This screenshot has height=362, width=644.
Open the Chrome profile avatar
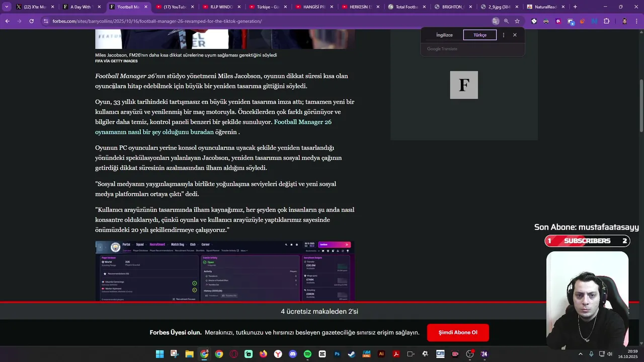[x=624, y=21]
